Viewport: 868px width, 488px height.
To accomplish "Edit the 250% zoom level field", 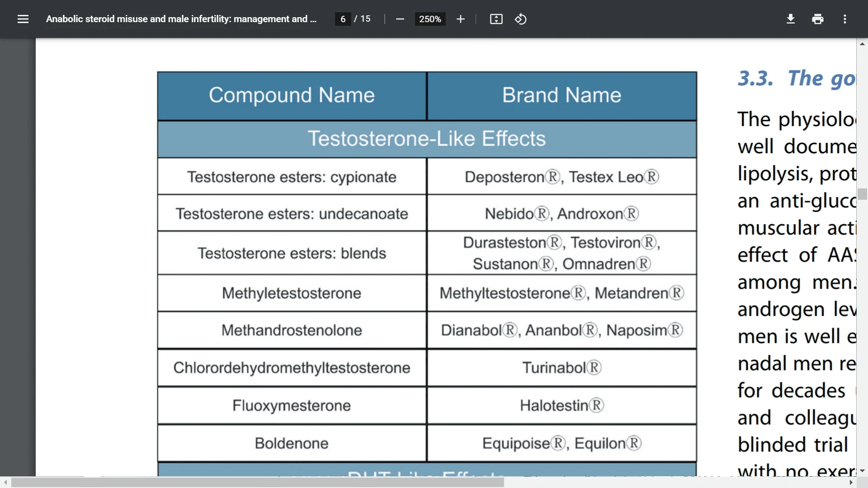I will point(430,19).
